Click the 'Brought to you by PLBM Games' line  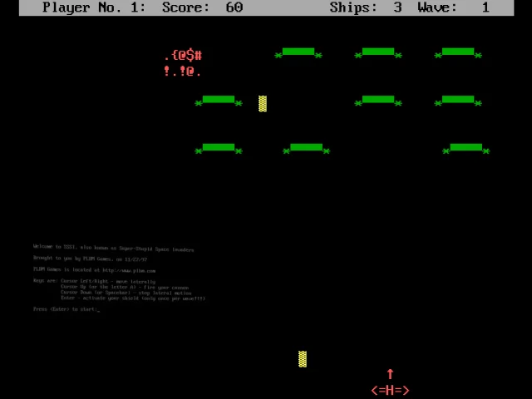pos(91,259)
